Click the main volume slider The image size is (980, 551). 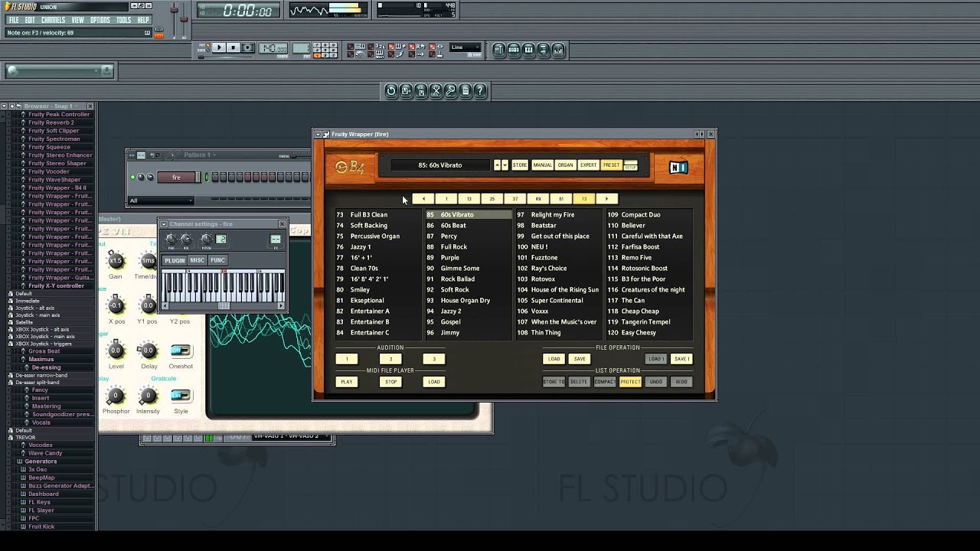pyautogui.click(x=174, y=18)
